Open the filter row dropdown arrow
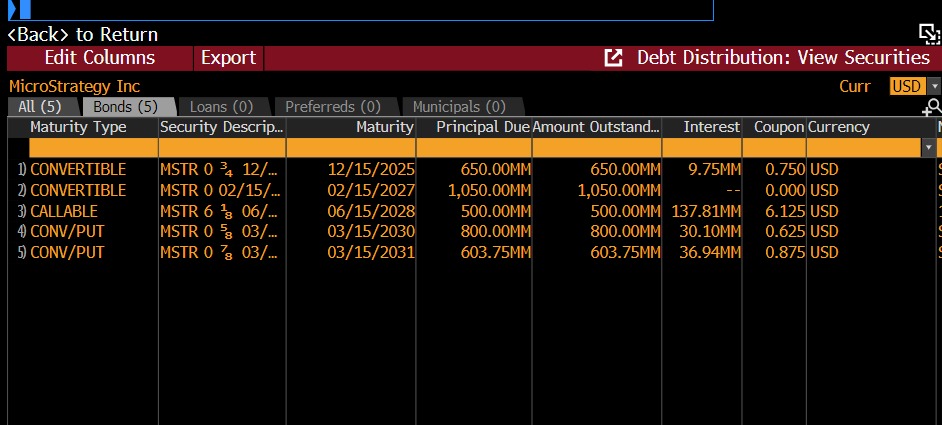Image resolution: width=942 pixels, height=425 pixels. (x=931, y=147)
